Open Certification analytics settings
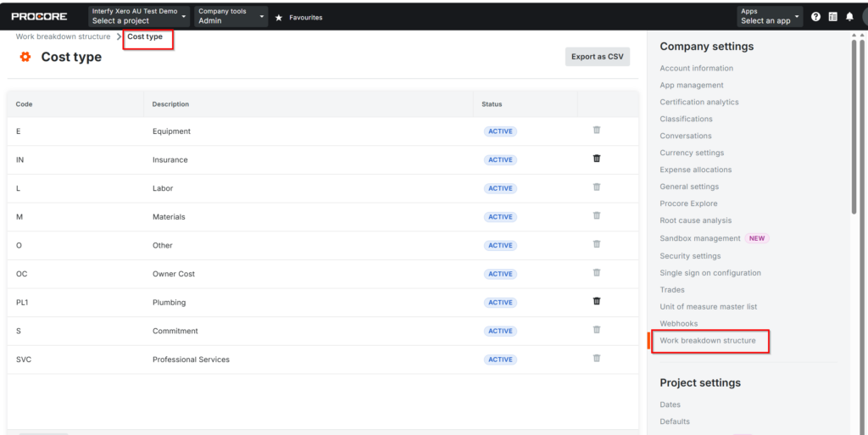Viewport: 868px width, 435px height. tap(699, 102)
